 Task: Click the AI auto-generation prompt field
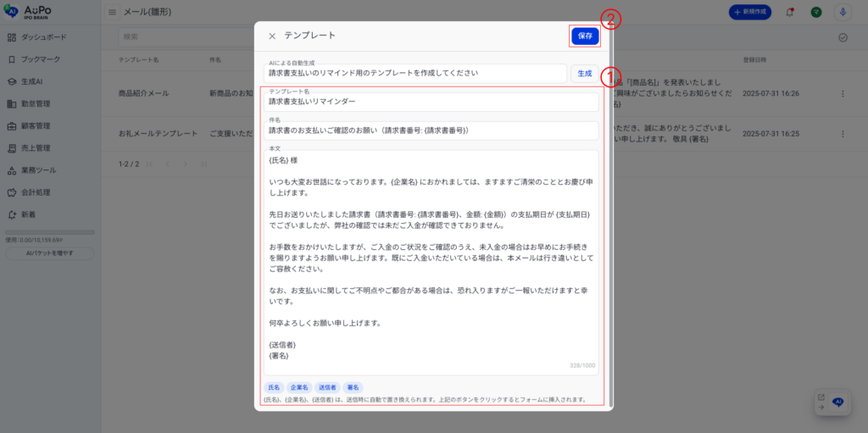point(415,74)
